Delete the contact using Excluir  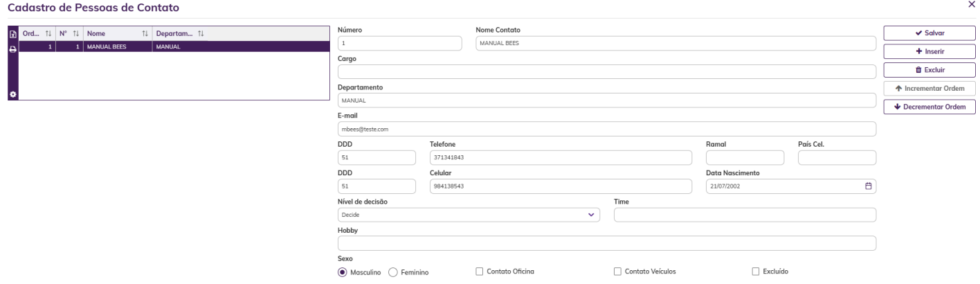pos(929,70)
